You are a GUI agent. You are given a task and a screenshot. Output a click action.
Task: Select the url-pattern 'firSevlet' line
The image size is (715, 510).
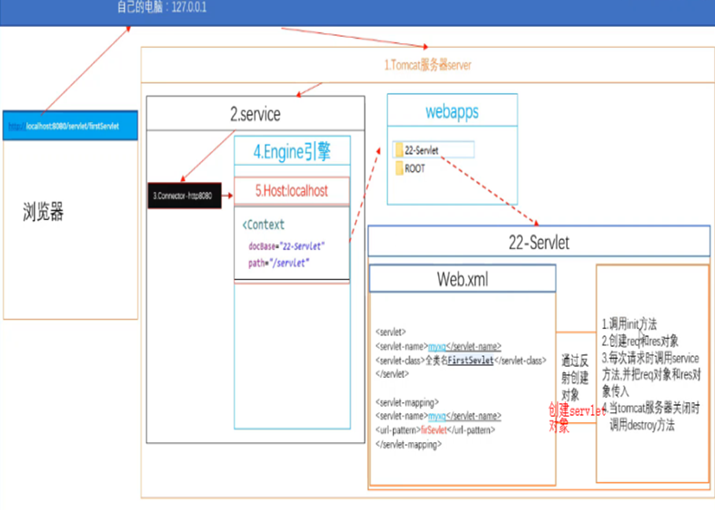point(435,430)
